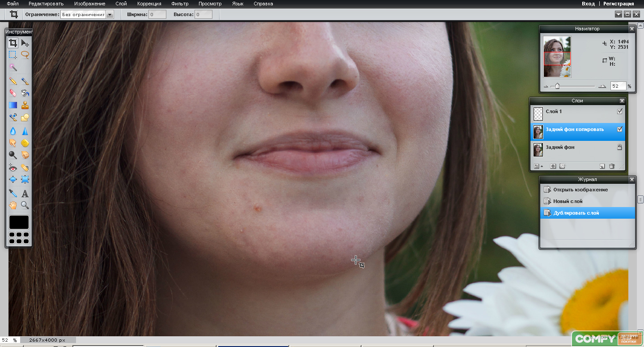644x347 pixels.
Task: Select the Move tool
Action: point(25,43)
